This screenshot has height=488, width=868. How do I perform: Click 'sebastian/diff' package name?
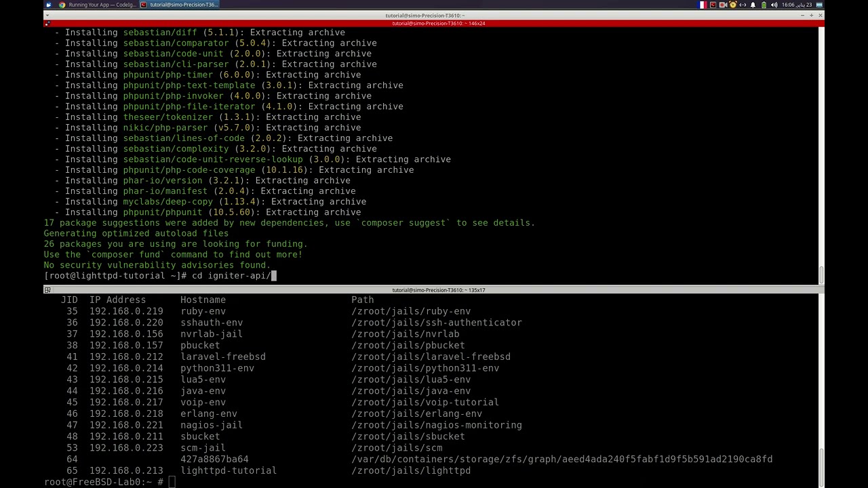click(160, 33)
